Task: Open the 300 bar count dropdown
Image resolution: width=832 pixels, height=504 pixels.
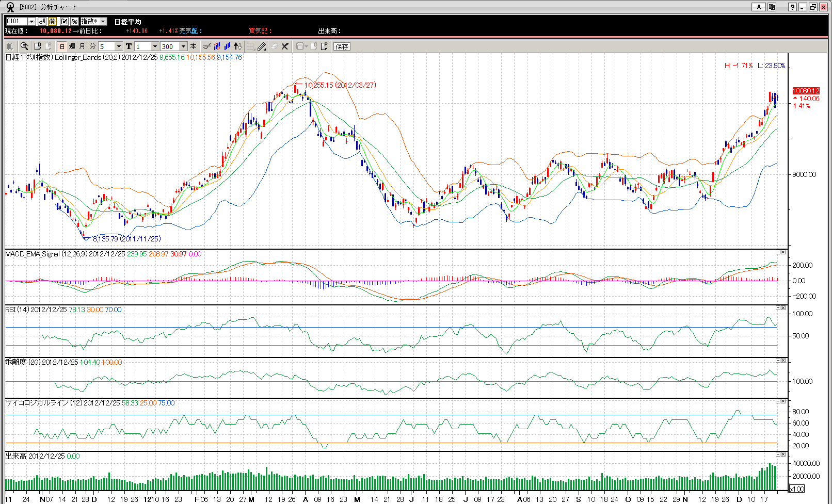Action: tap(183, 46)
